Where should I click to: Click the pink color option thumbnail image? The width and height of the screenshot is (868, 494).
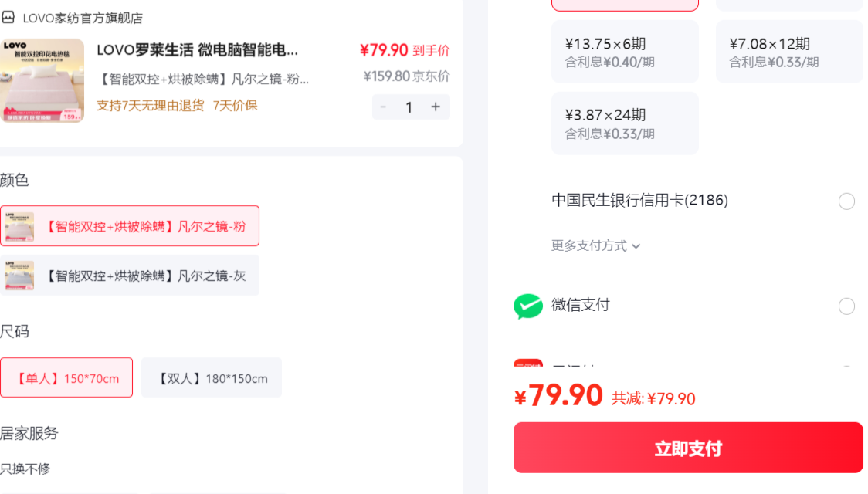[19, 226]
